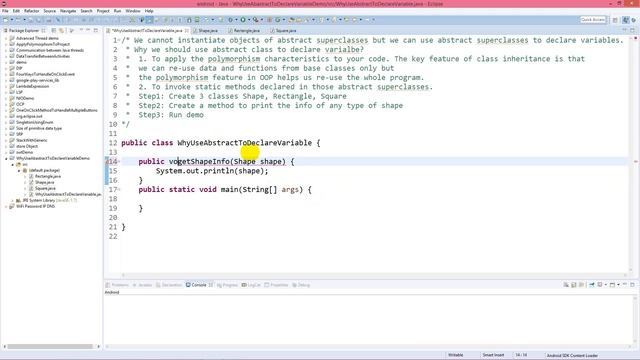Select Square.java in Package Explorer
640x360 pixels.
(45, 189)
